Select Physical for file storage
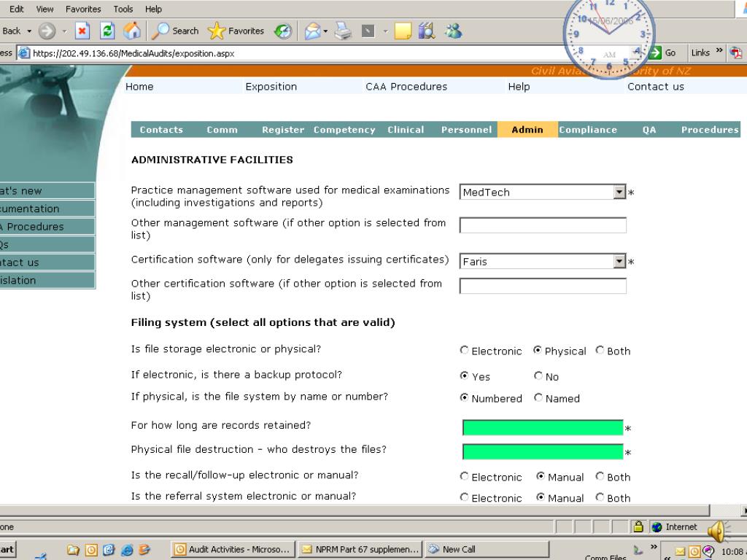Screen dimensions: 747x560 (538, 350)
